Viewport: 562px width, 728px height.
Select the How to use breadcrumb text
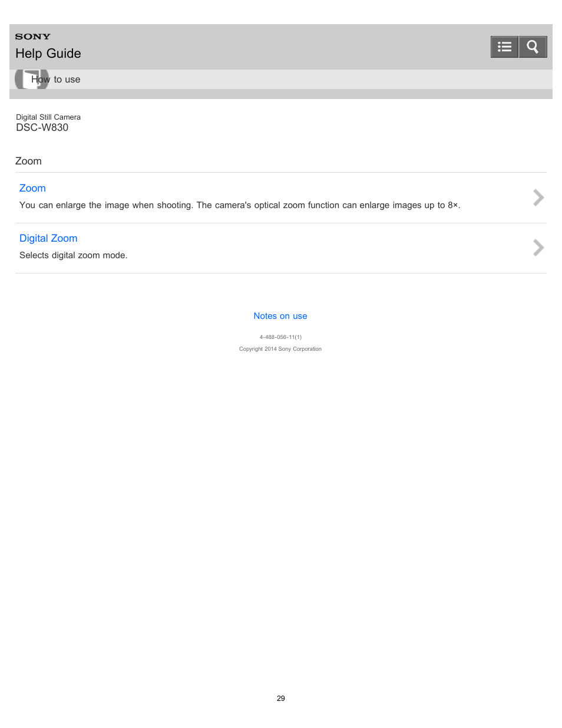click(56, 80)
